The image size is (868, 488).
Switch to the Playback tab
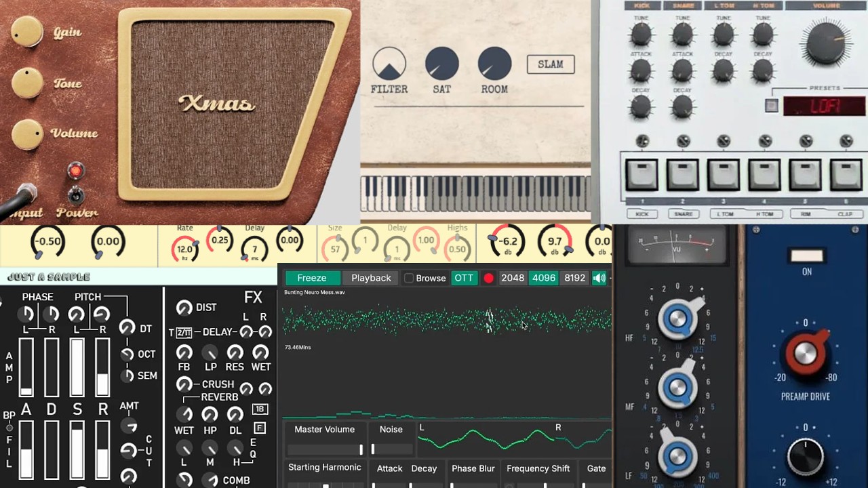371,278
